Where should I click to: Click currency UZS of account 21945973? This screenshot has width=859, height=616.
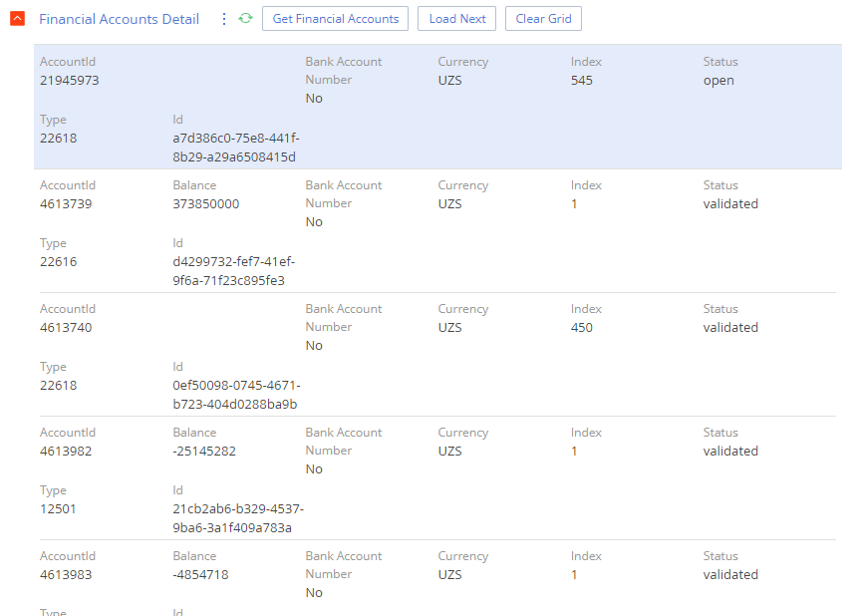(x=449, y=81)
